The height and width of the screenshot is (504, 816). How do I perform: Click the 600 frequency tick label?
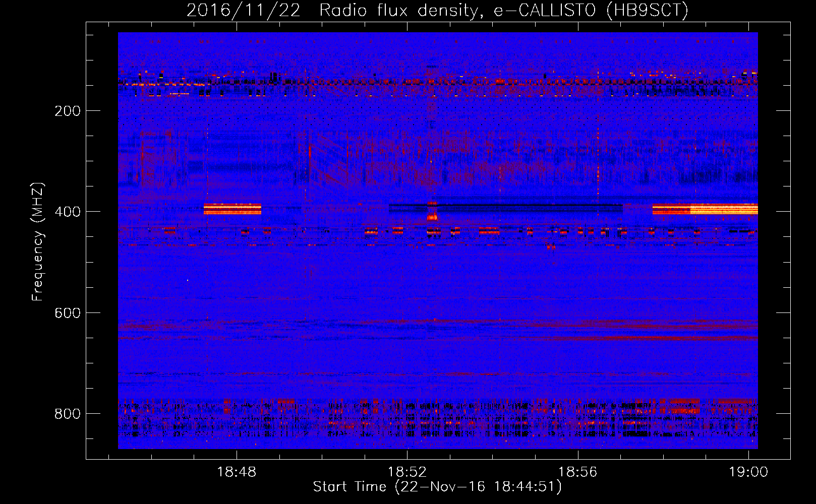(x=68, y=313)
